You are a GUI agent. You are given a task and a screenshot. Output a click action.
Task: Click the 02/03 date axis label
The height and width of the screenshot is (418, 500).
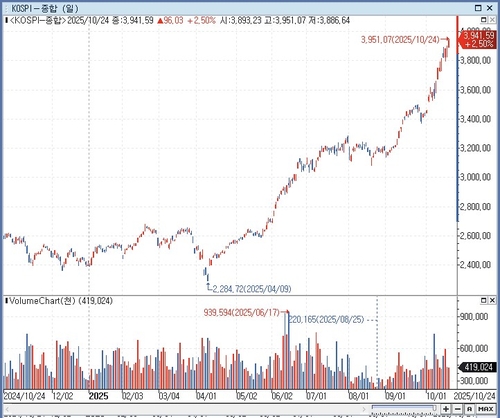pyautogui.click(x=133, y=396)
